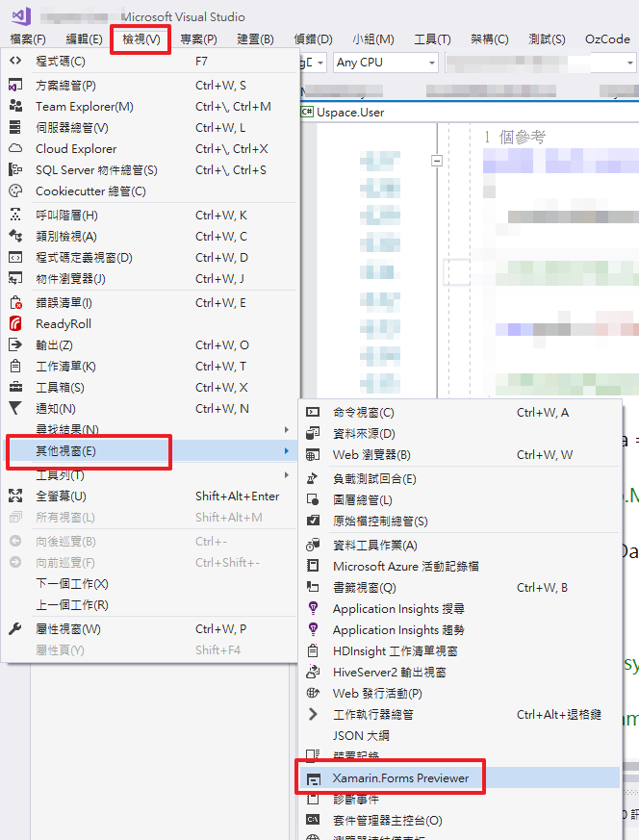Select 圖層總管(L) entry

460,499
